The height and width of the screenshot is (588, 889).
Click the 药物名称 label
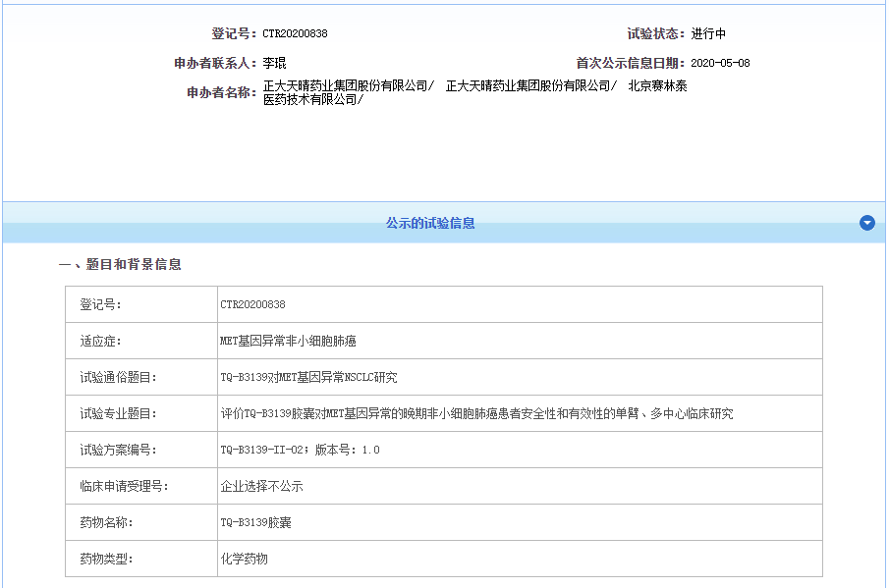pyautogui.click(x=107, y=522)
